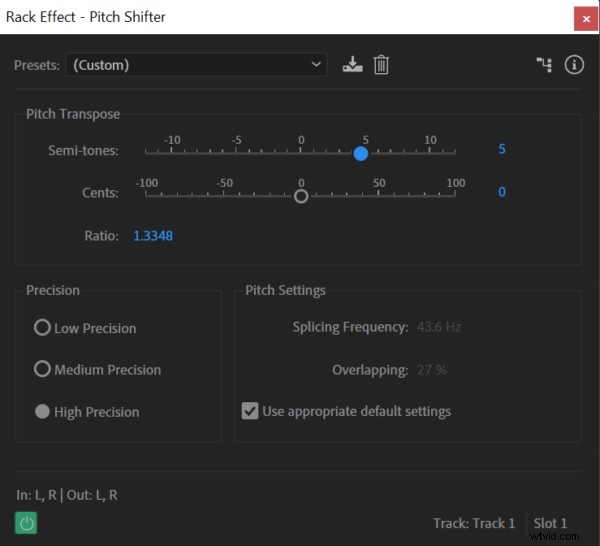Screen dimensions: 600x546
Task: Click the Cents slider handle
Action: [x=301, y=196]
